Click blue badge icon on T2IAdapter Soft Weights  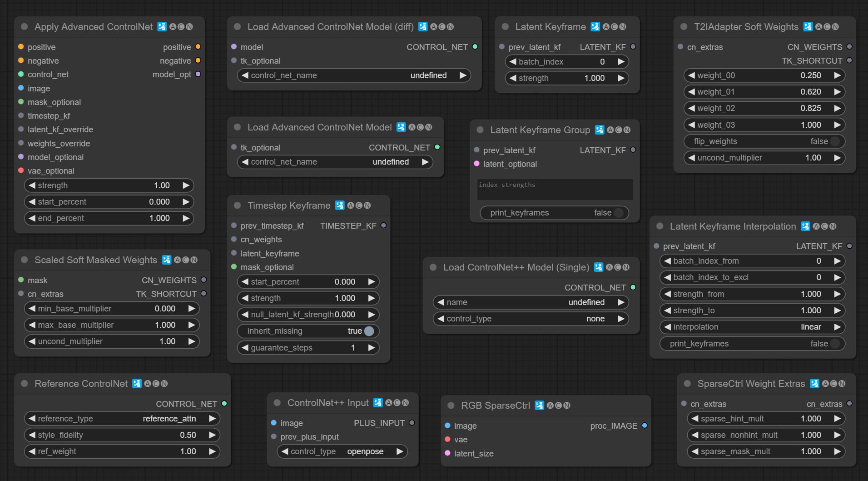pyautogui.click(x=808, y=27)
